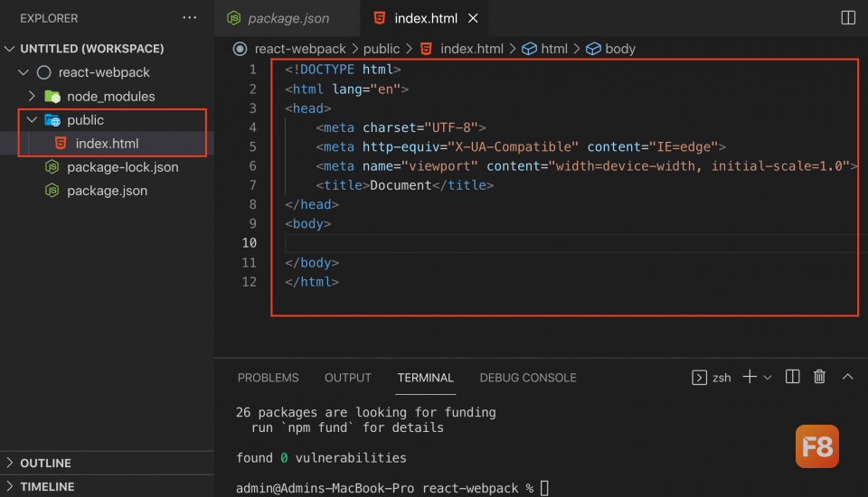Click line number 7 in gutter
Image resolution: width=868 pixels, height=497 pixels.
point(252,185)
